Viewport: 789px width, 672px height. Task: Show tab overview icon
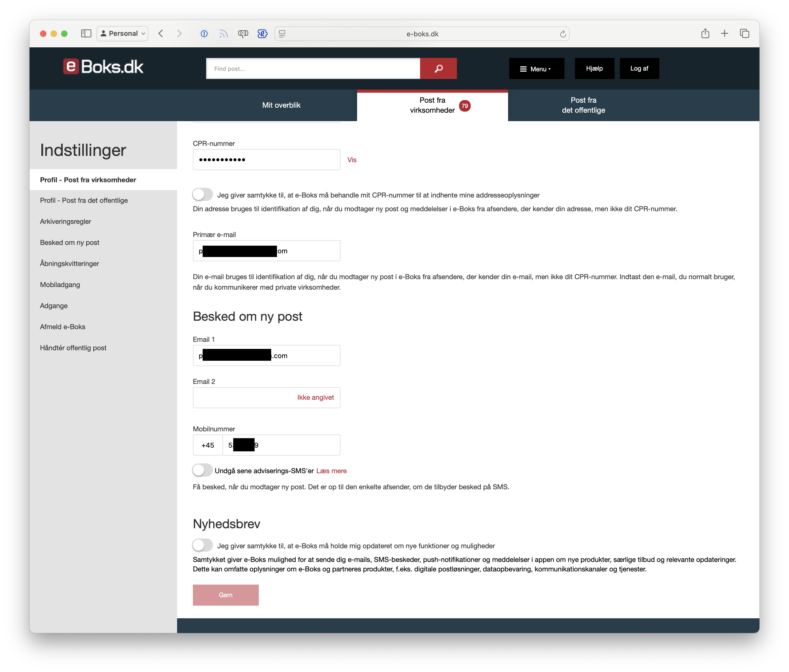(744, 33)
